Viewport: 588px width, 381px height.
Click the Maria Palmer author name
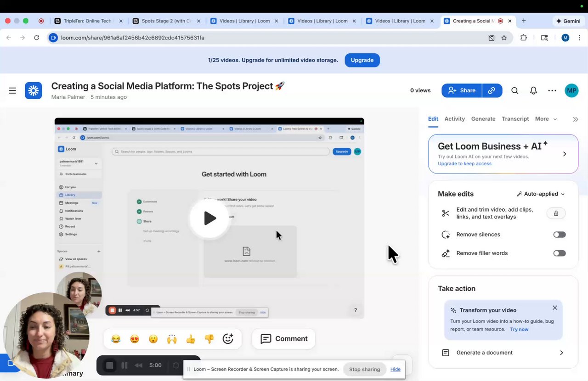point(68,97)
